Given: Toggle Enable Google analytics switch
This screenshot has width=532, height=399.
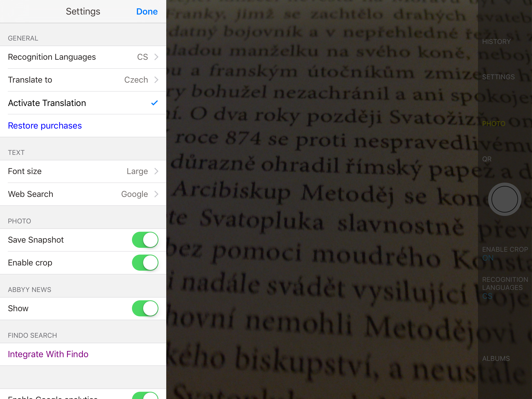Looking at the screenshot, I should point(145,395).
